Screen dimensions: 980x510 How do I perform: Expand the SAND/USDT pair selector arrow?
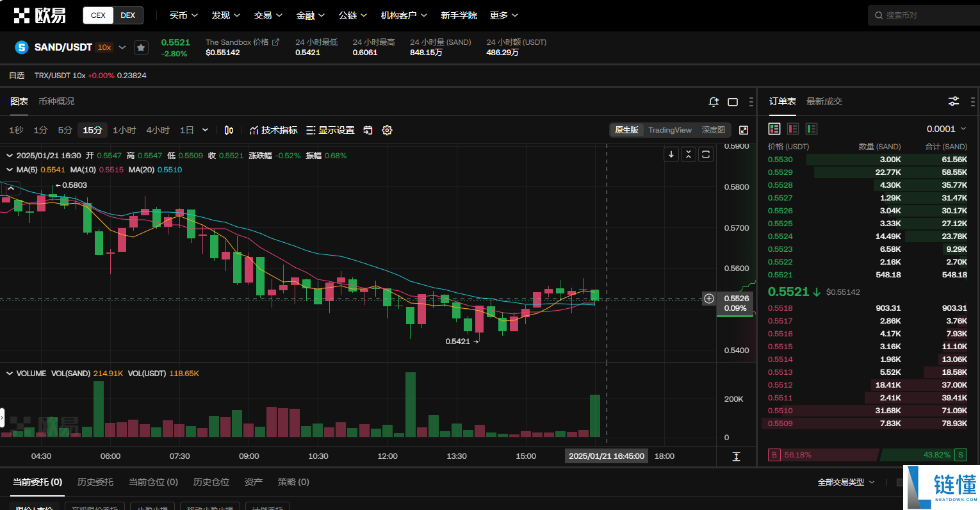click(122, 47)
